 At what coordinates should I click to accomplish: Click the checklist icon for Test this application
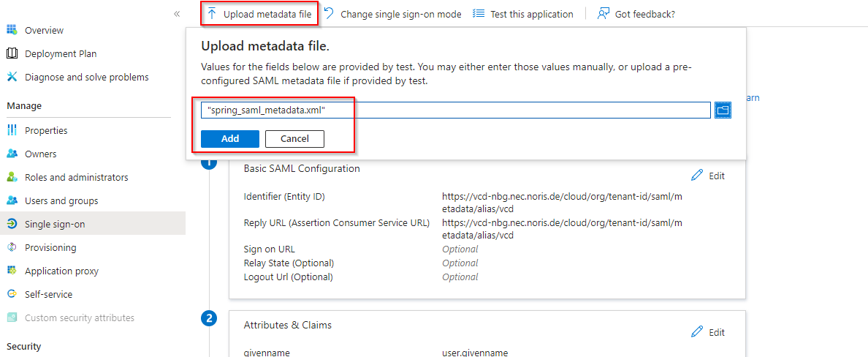click(x=479, y=14)
